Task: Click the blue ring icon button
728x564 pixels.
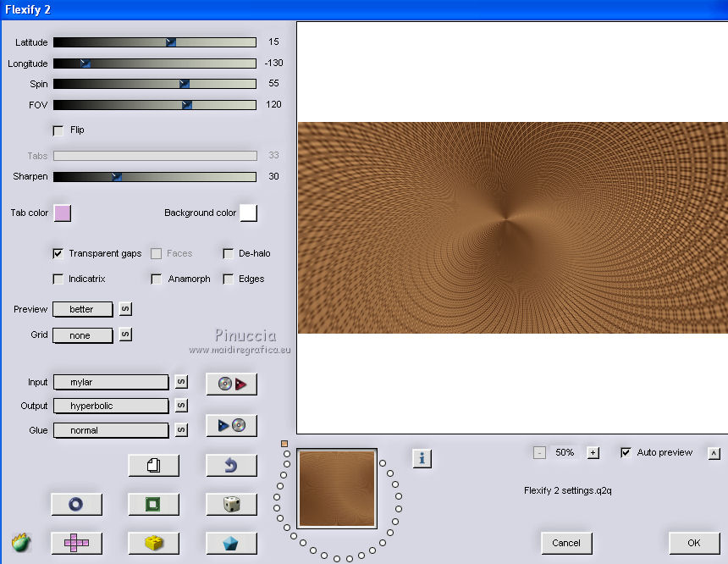Action: click(x=76, y=505)
